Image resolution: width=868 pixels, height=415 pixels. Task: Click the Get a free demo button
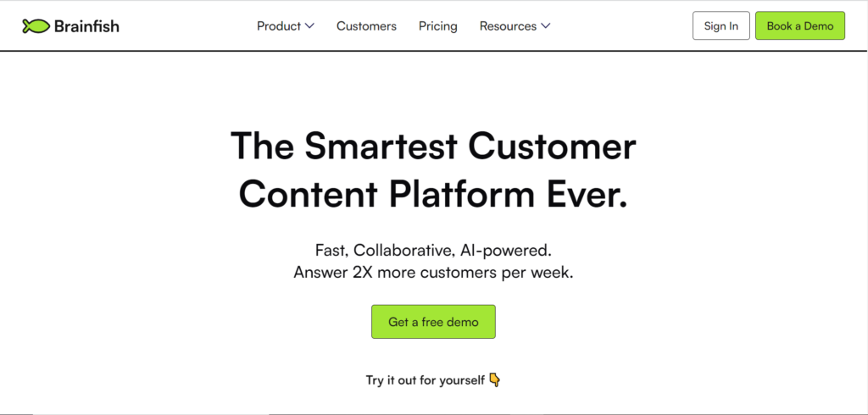[433, 322]
